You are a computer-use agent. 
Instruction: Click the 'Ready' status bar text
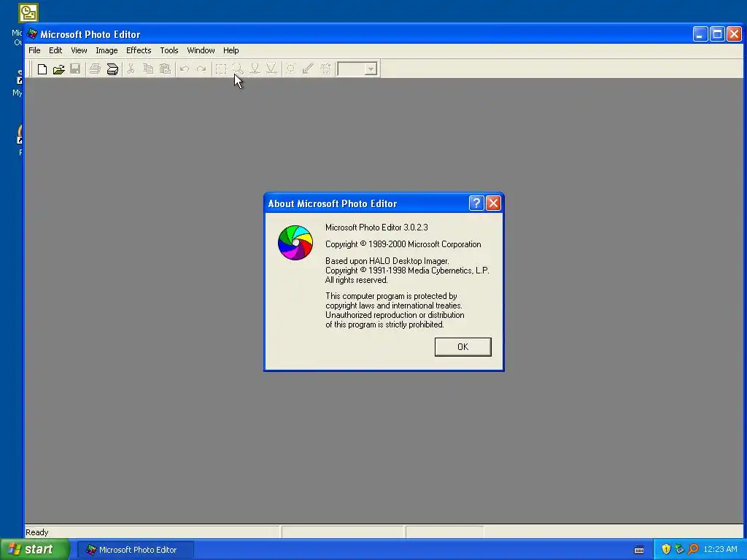[x=36, y=532]
